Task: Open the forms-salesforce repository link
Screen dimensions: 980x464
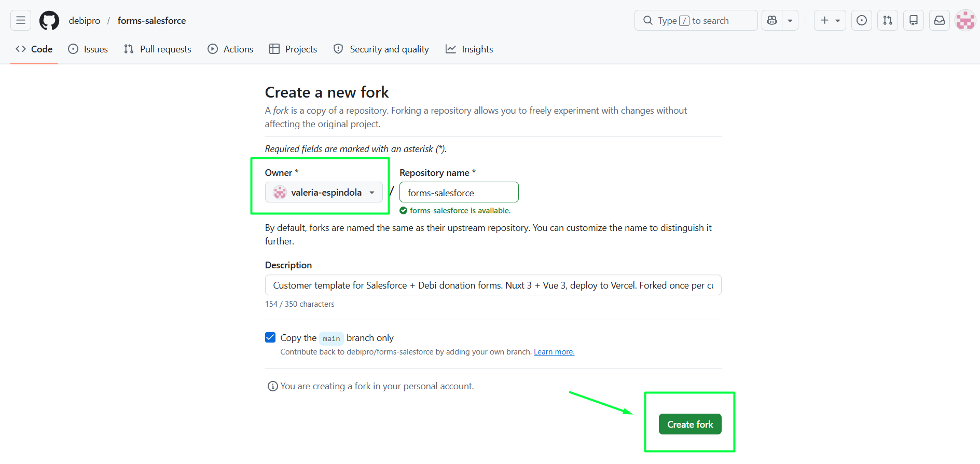Action: coord(151,20)
